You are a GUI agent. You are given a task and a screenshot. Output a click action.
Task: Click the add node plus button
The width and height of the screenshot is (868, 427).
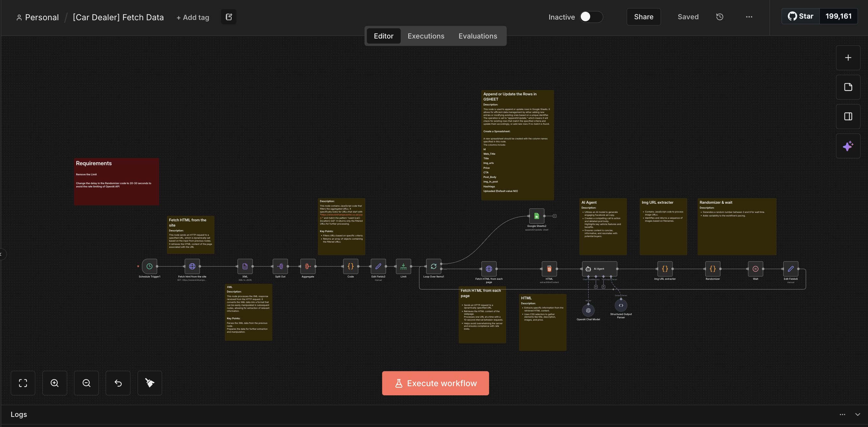(x=848, y=58)
